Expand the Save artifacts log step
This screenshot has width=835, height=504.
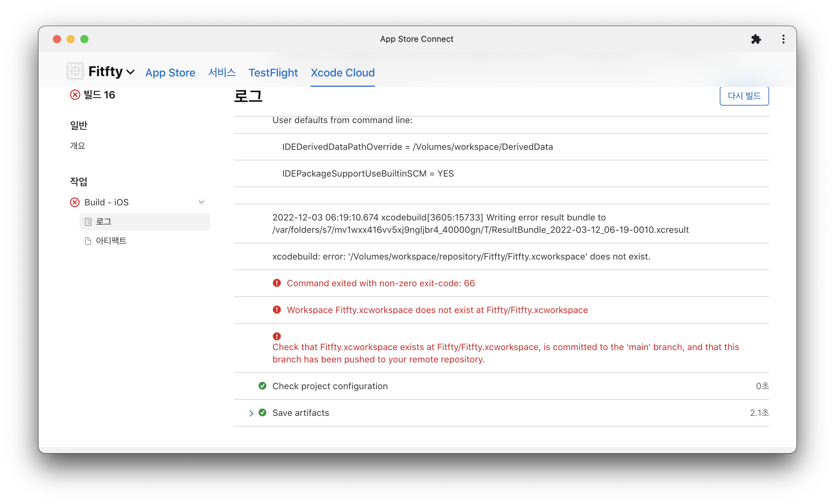(x=251, y=413)
